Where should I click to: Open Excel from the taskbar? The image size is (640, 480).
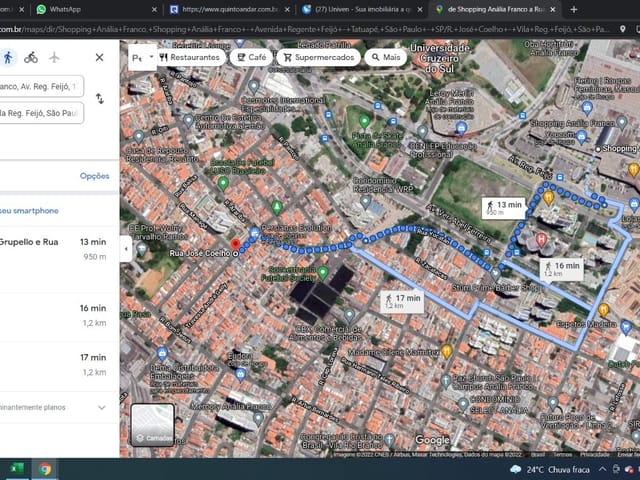[16, 468]
